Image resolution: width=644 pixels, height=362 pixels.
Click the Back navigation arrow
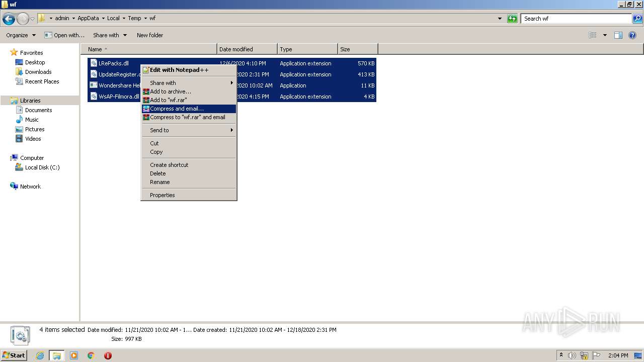9,19
